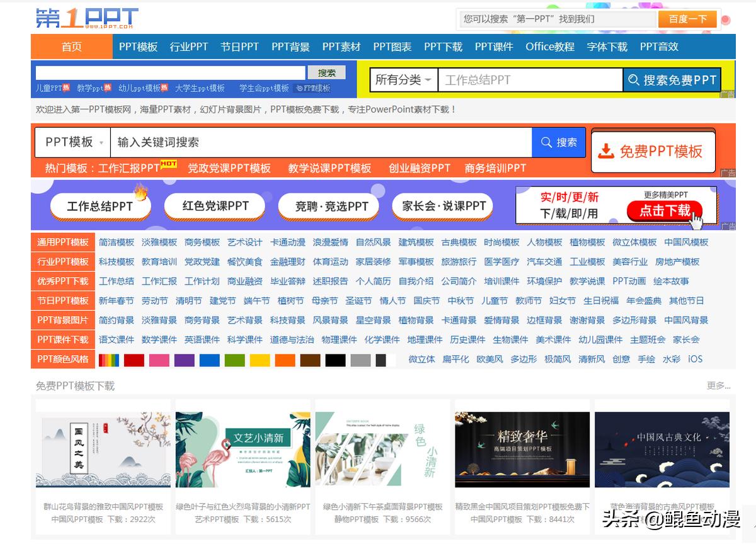Select the purple color swatch
Viewport: 756px width, 544px height.
coord(185,360)
